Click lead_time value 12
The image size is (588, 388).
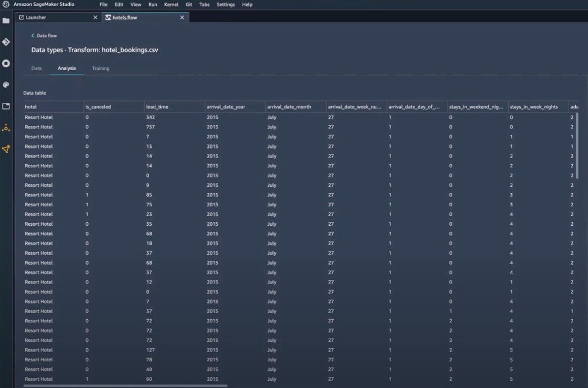pos(149,282)
